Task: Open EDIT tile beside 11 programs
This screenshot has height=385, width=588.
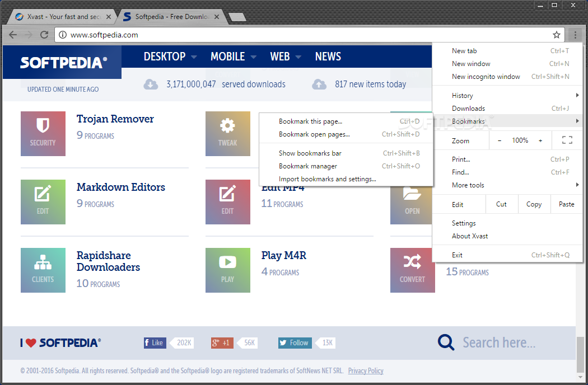Action: [227, 201]
